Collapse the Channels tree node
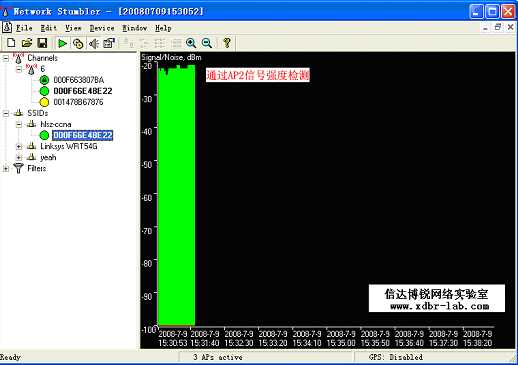 click(x=6, y=58)
